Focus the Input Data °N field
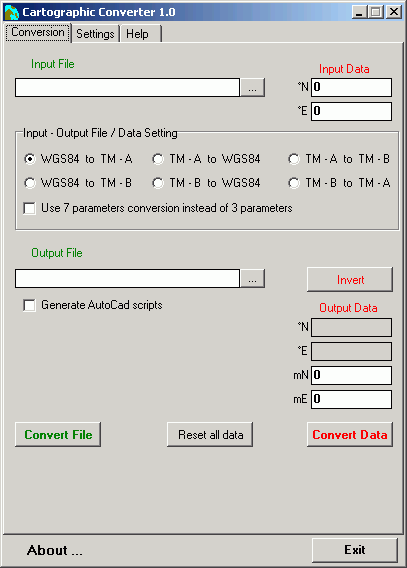 tap(351, 87)
